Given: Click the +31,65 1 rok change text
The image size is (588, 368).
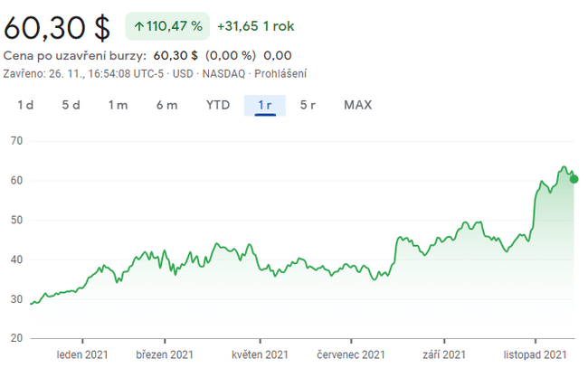Looking at the screenshot, I should pos(256,26).
